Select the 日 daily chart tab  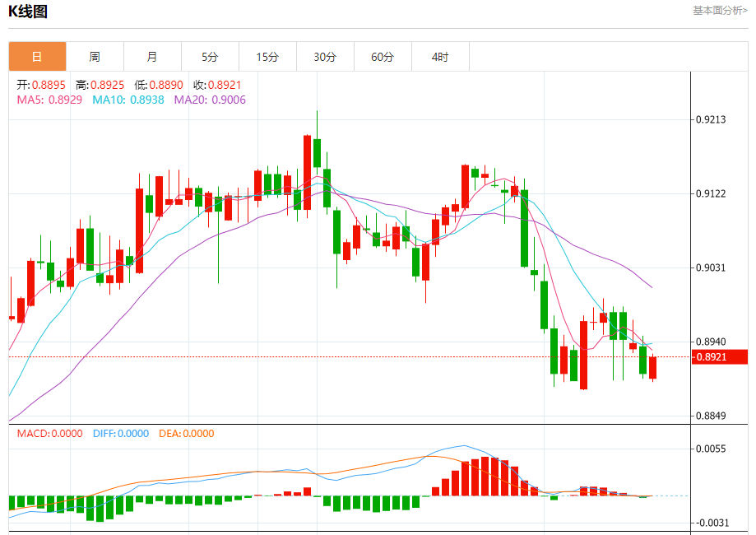tap(38, 57)
